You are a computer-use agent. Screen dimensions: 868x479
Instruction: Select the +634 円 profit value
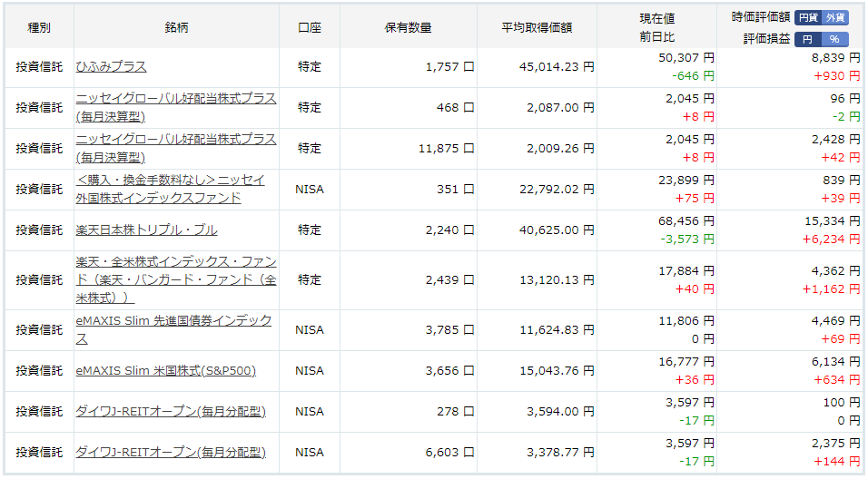[x=837, y=380]
